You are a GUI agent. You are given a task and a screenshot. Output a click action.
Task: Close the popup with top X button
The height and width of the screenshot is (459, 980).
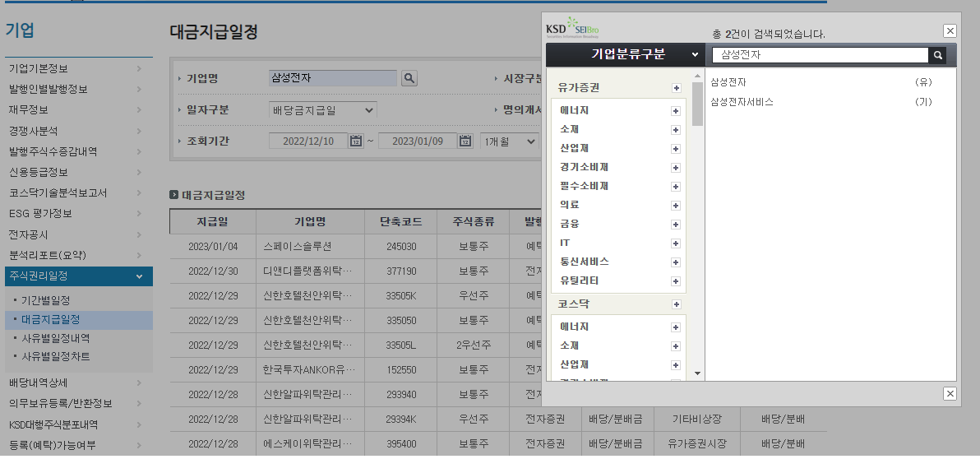(x=950, y=30)
